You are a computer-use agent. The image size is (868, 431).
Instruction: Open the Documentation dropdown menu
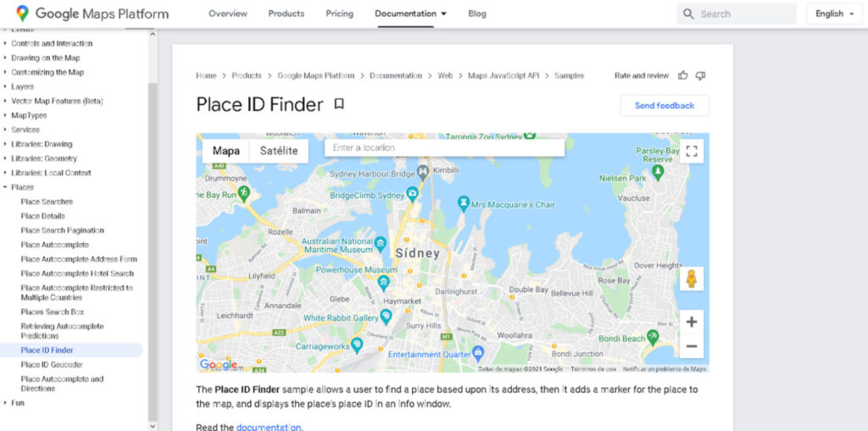[411, 14]
